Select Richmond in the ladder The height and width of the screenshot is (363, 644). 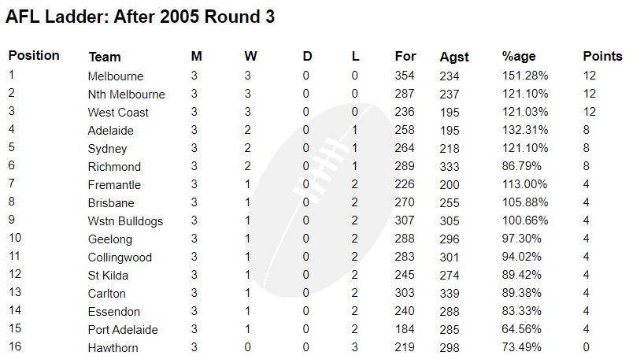[114, 167]
